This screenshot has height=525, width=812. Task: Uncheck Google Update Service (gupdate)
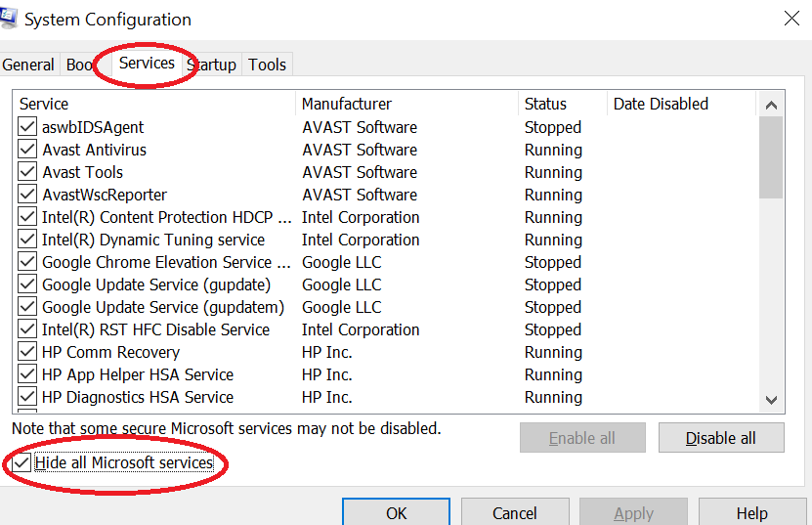tap(27, 284)
